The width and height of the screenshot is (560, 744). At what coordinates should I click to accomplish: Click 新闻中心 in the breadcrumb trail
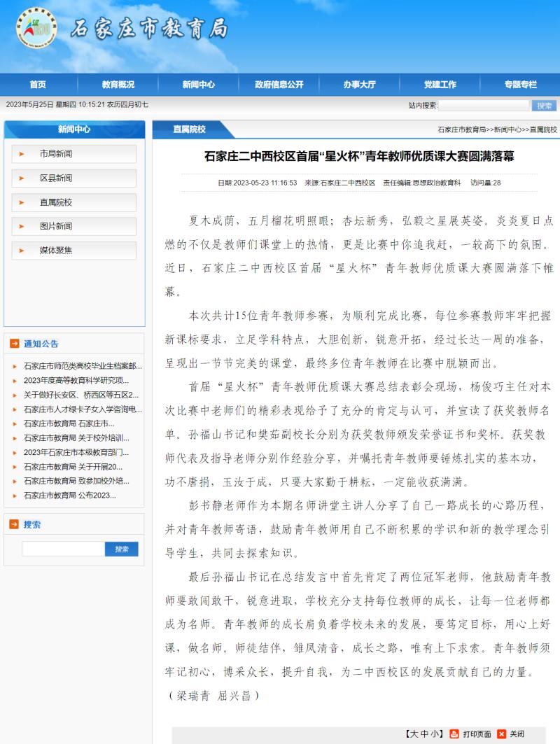coord(507,129)
